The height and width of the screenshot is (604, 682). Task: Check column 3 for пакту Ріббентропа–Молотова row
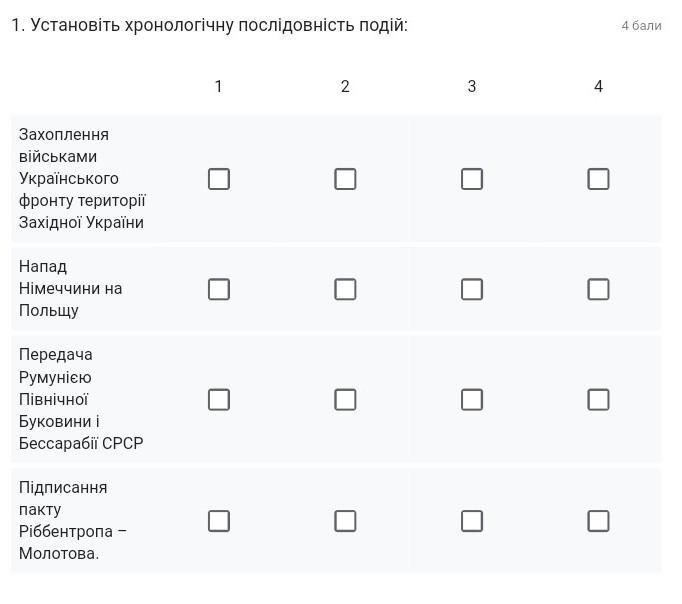(472, 521)
